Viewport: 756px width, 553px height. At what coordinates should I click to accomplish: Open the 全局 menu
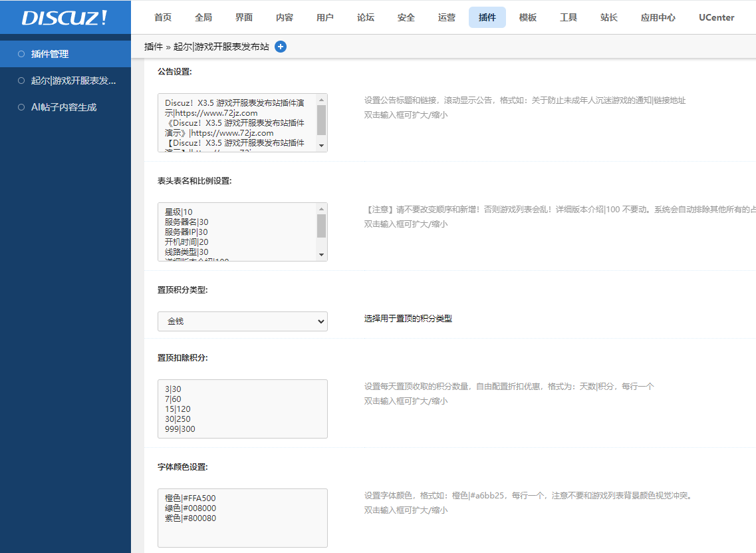(203, 17)
